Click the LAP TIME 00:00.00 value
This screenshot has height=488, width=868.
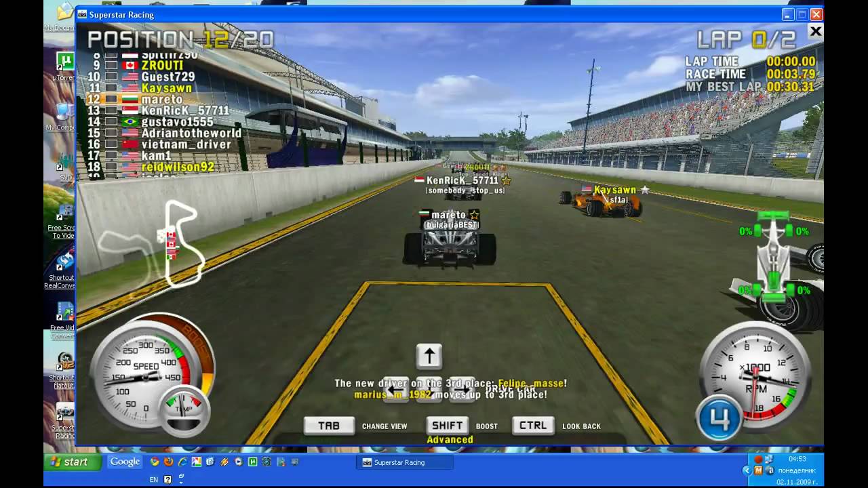coord(791,62)
